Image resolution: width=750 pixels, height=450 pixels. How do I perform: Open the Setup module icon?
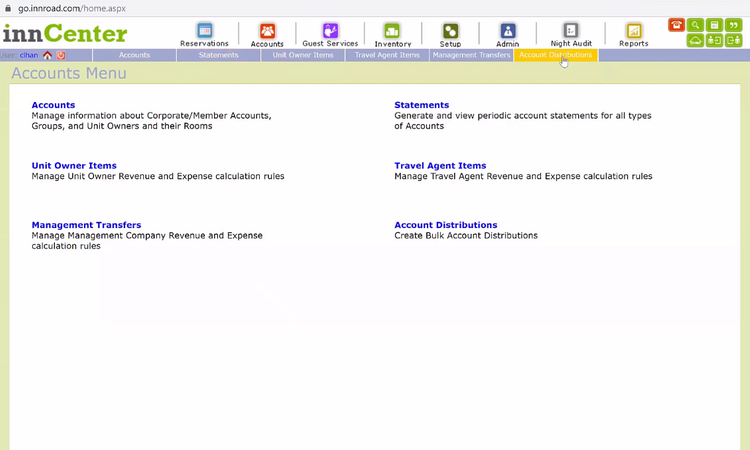click(x=451, y=31)
